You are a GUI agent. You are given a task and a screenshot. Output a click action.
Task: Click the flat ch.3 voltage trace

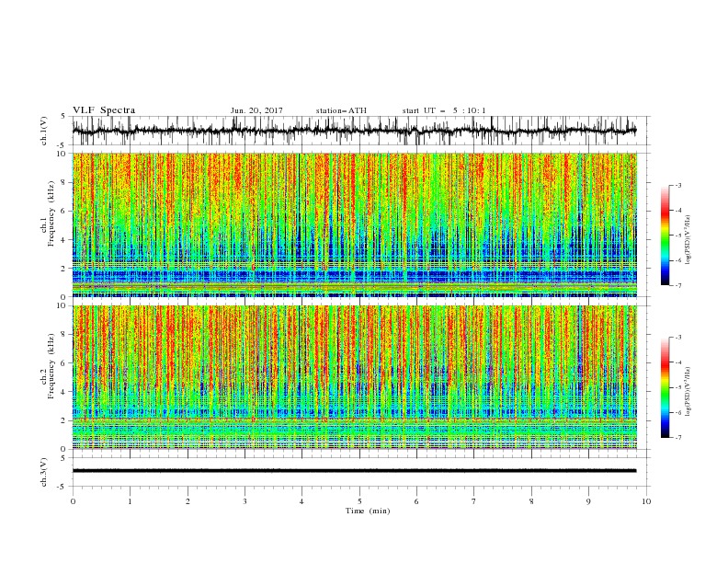coord(354,471)
